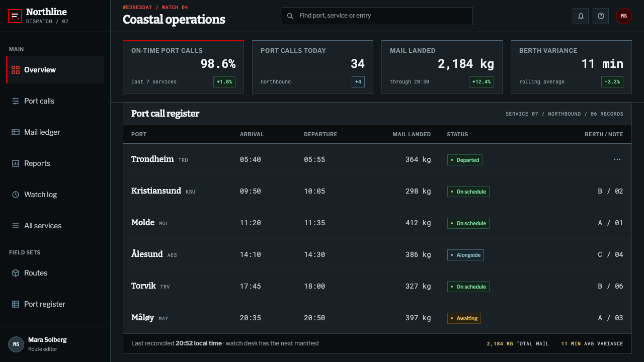Click Måløy's 20:50 departure time
This screenshot has height=362, width=644.
[x=314, y=318]
